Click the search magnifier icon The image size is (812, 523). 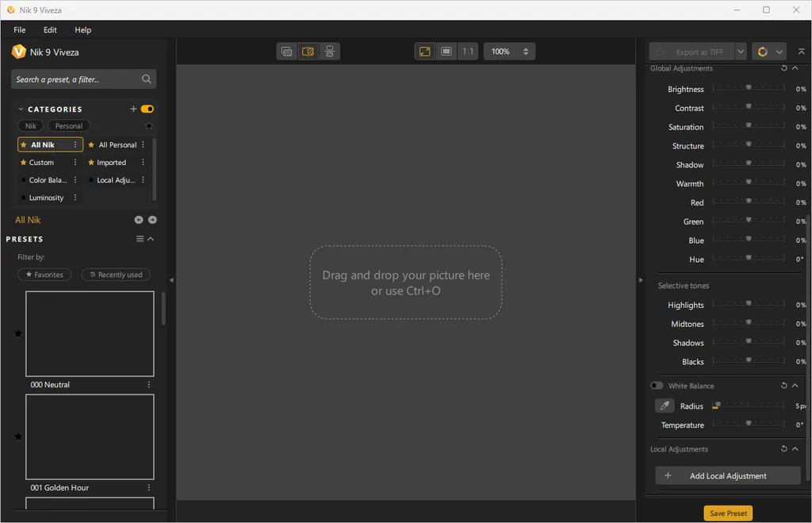pyautogui.click(x=147, y=79)
